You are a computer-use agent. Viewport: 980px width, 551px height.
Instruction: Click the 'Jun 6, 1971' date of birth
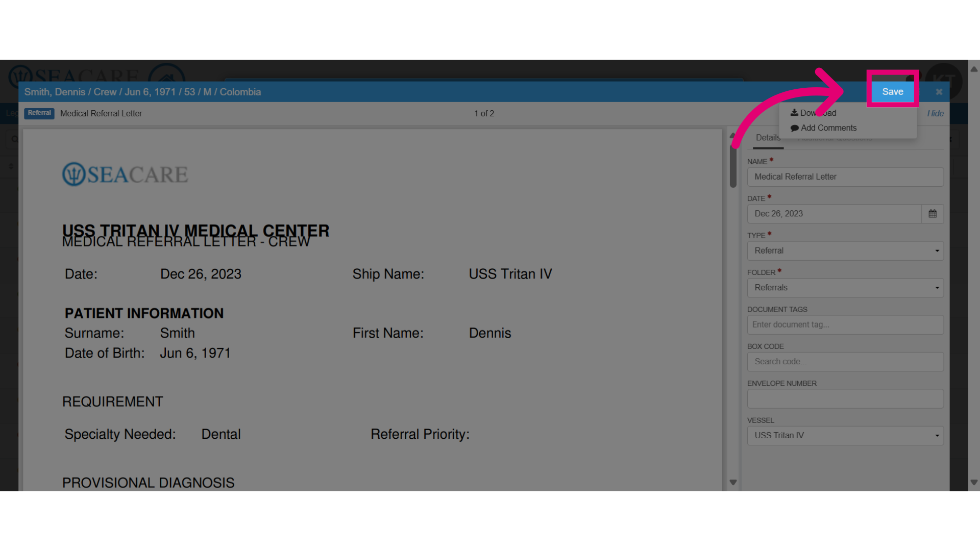pos(195,353)
